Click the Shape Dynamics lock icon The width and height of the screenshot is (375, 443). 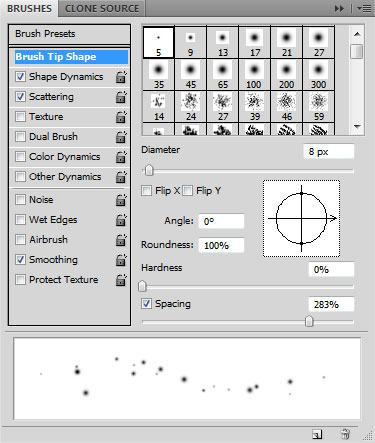click(121, 77)
